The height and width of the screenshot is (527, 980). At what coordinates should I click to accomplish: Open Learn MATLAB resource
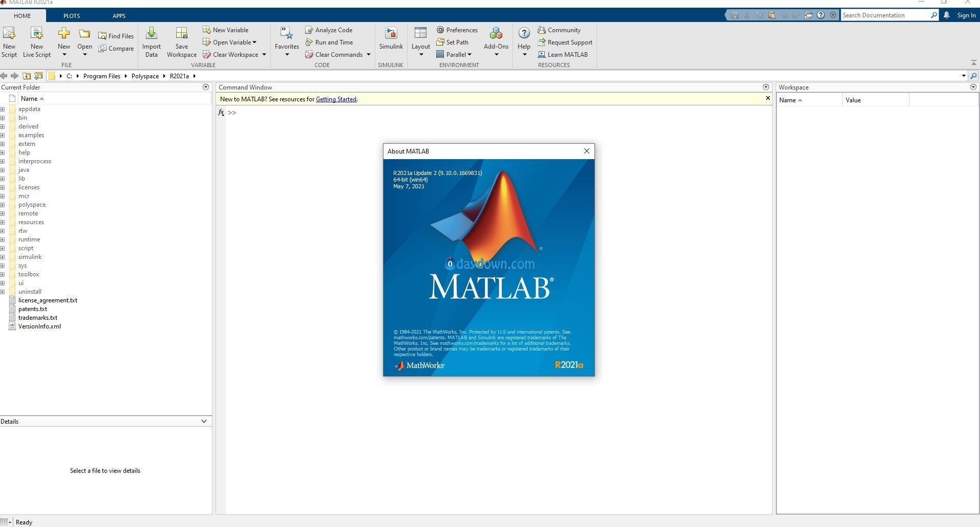coord(563,55)
